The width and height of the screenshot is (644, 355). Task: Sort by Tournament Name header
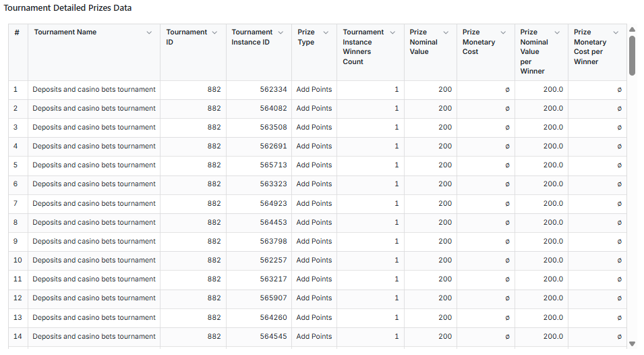[x=65, y=32]
